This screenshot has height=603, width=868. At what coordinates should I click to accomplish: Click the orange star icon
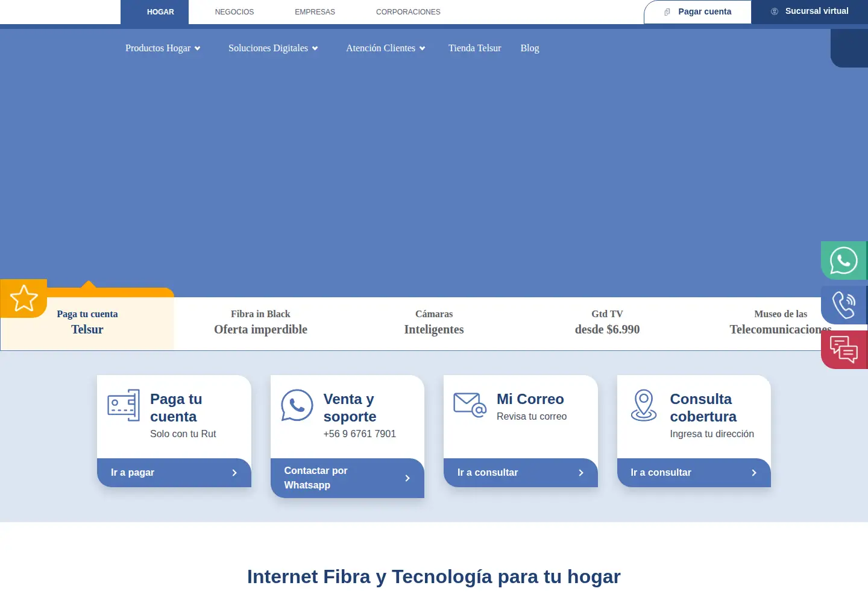24,298
